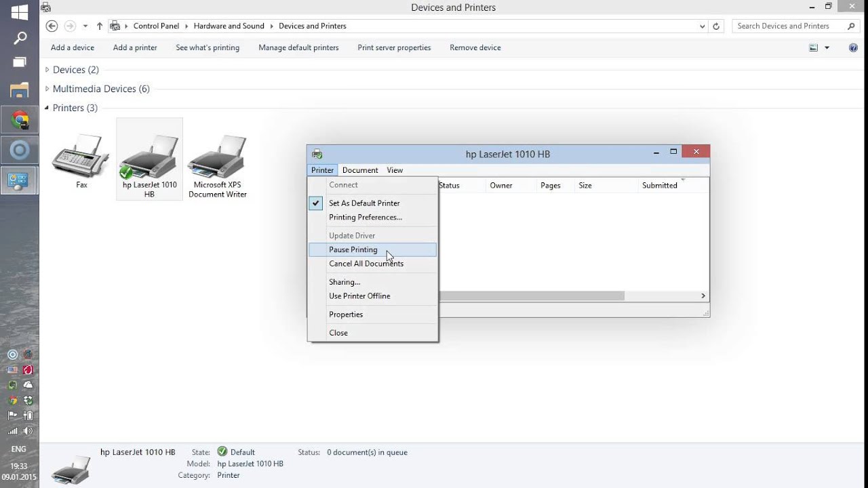Click the ENG language indicator
This screenshot has width=868, height=488.
(x=19, y=449)
